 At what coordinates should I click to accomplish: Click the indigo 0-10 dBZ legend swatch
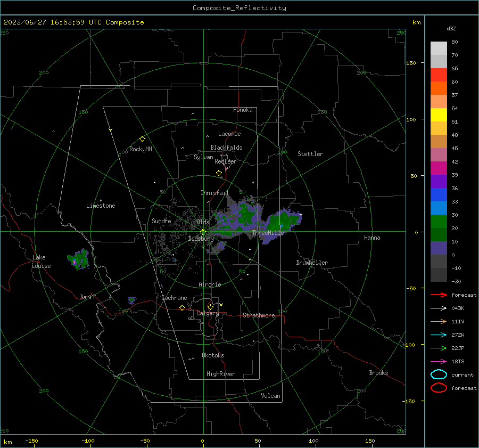439,248
